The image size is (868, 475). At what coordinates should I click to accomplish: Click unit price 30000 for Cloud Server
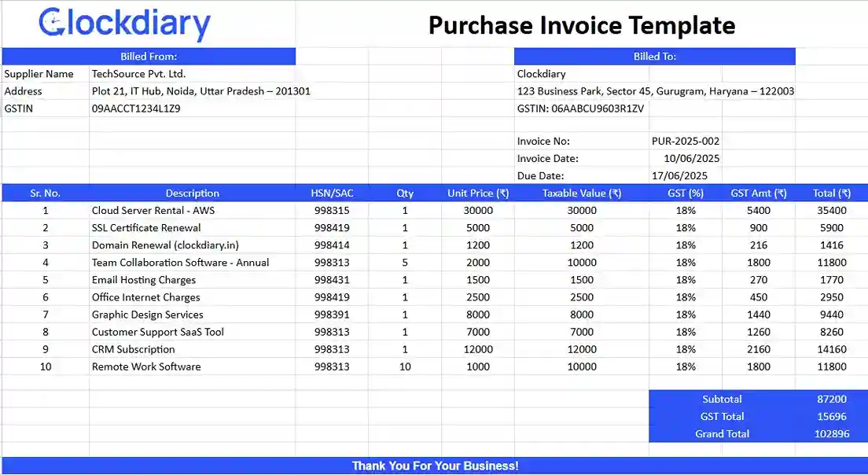coord(478,211)
